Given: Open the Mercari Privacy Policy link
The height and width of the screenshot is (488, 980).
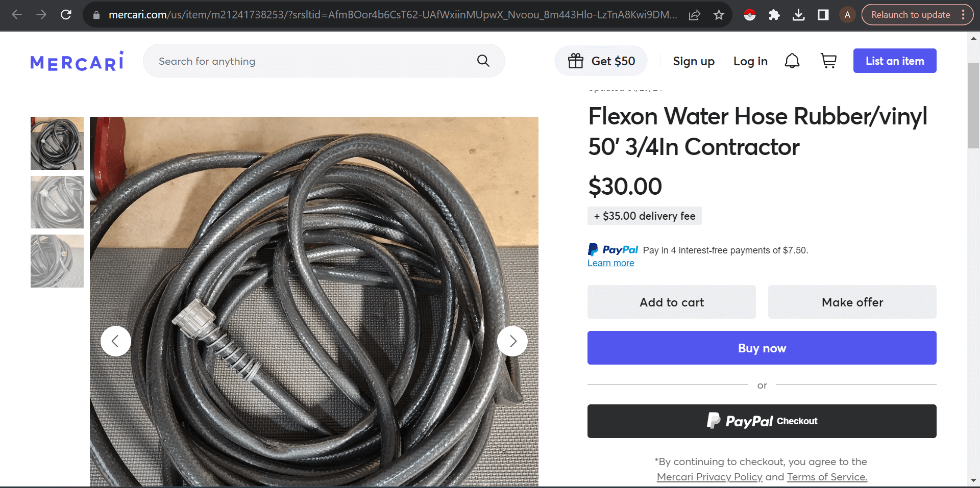Looking at the screenshot, I should [709, 477].
